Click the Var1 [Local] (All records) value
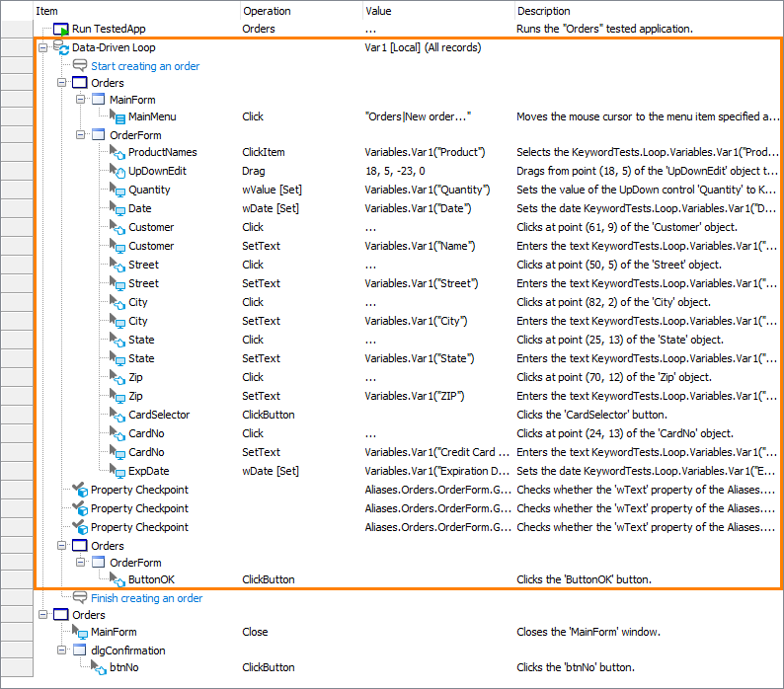Image resolution: width=784 pixels, height=689 pixels. (423, 47)
